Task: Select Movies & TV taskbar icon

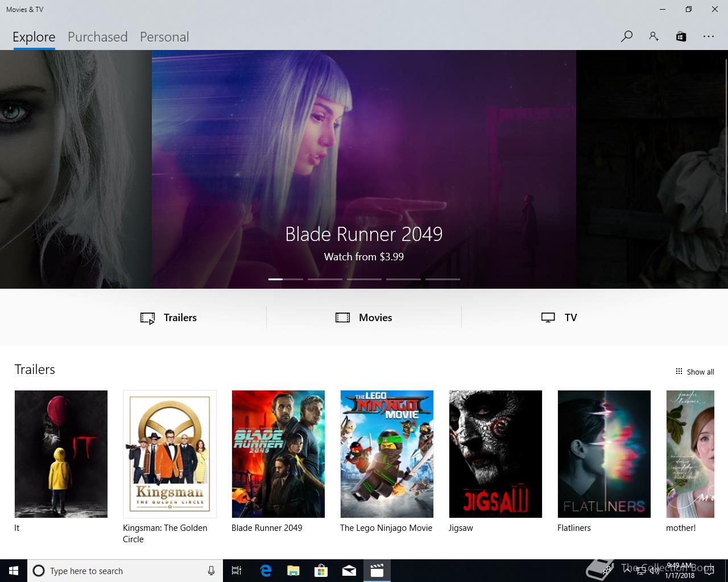Action: [377, 571]
